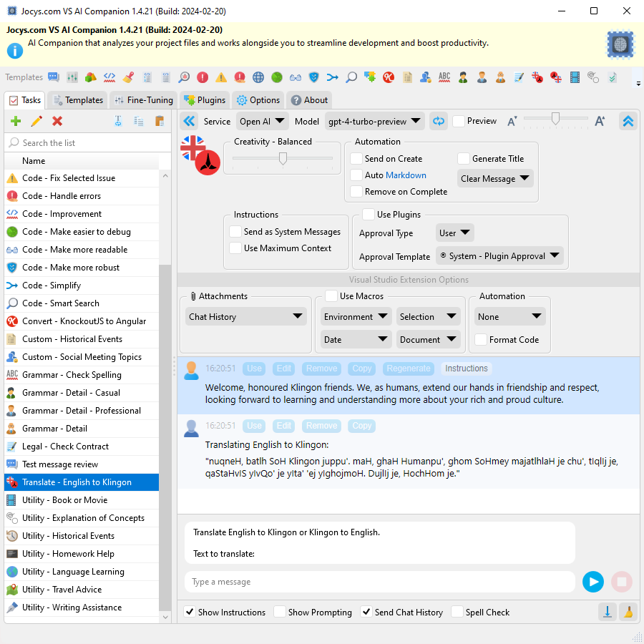The image size is (644, 644).
Task: Open the Approval Type User dropdown
Action: coord(454,233)
